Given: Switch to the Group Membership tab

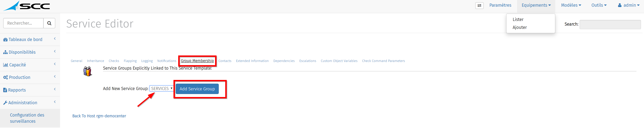Looking at the screenshot, I should pyautogui.click(x=197, y=61).
